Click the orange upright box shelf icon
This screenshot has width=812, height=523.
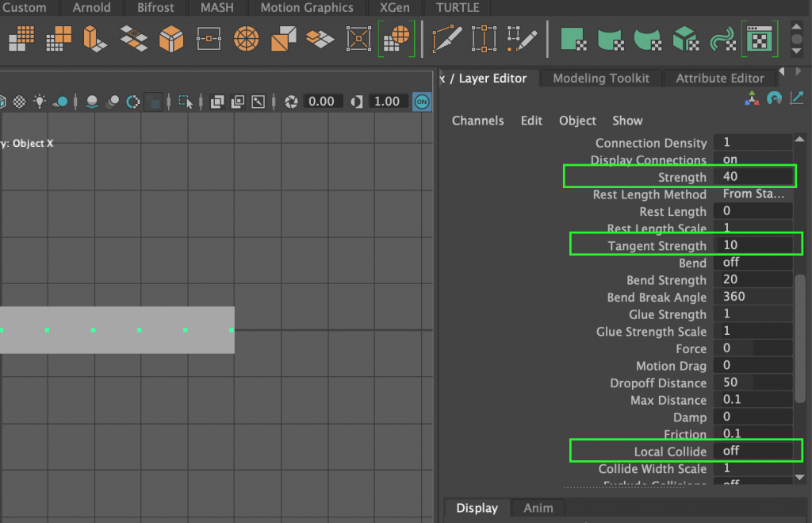pos(95,39)
